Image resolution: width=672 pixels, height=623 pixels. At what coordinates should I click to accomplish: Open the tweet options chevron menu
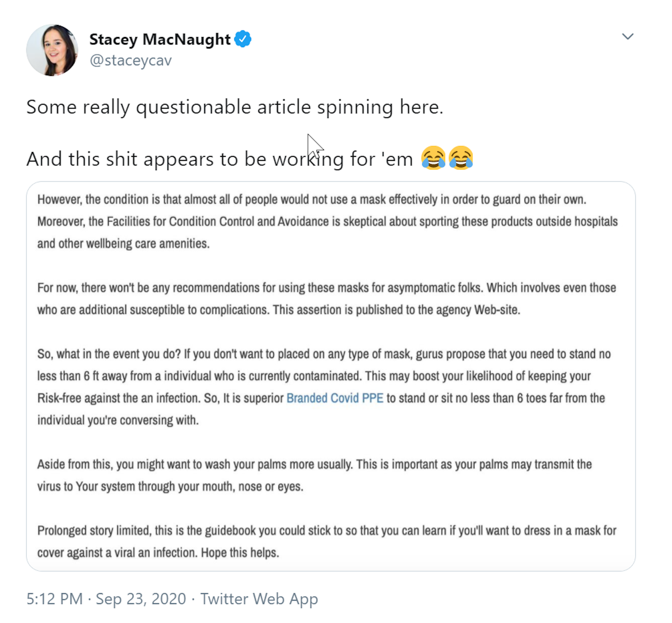(627, 36)
